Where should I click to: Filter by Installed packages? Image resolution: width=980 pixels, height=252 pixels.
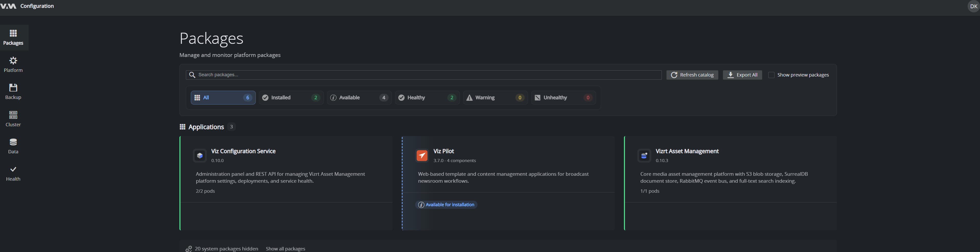point(291,98)
